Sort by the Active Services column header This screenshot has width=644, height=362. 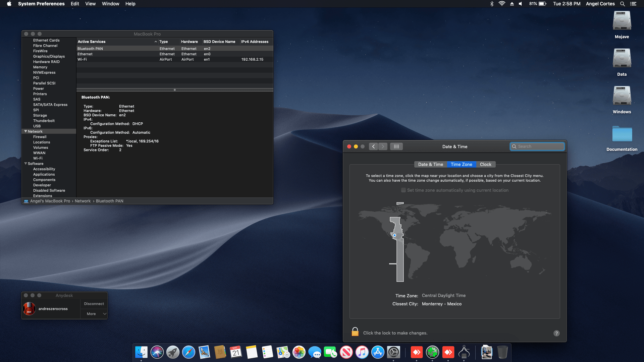(x=117, y=42)
